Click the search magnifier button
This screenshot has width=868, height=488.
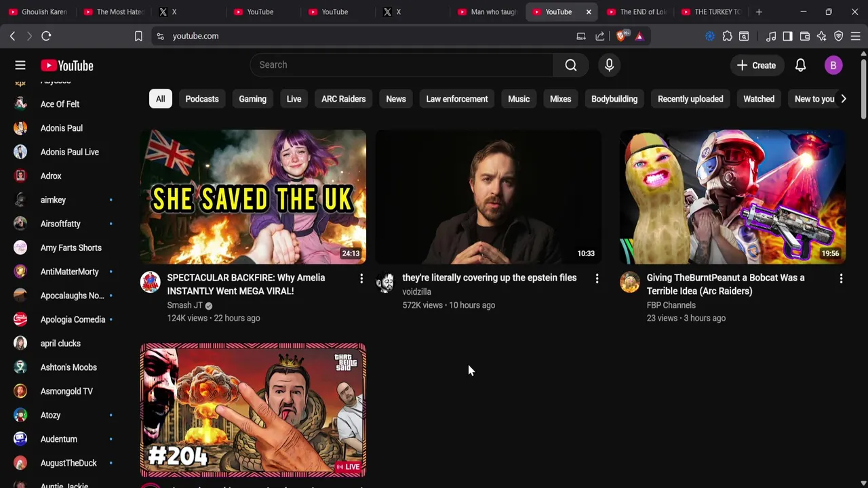click(x=571, y=65)
